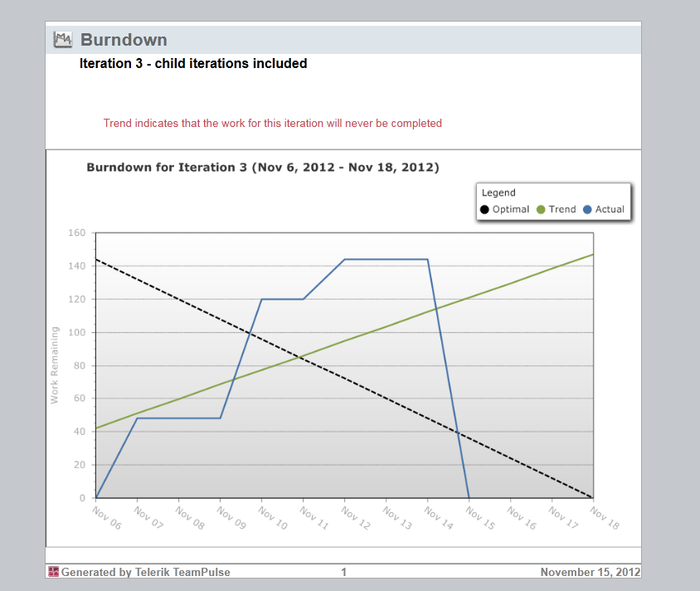Click the 160 value on vertical axis
700x591 pixels.
[77, 232]
